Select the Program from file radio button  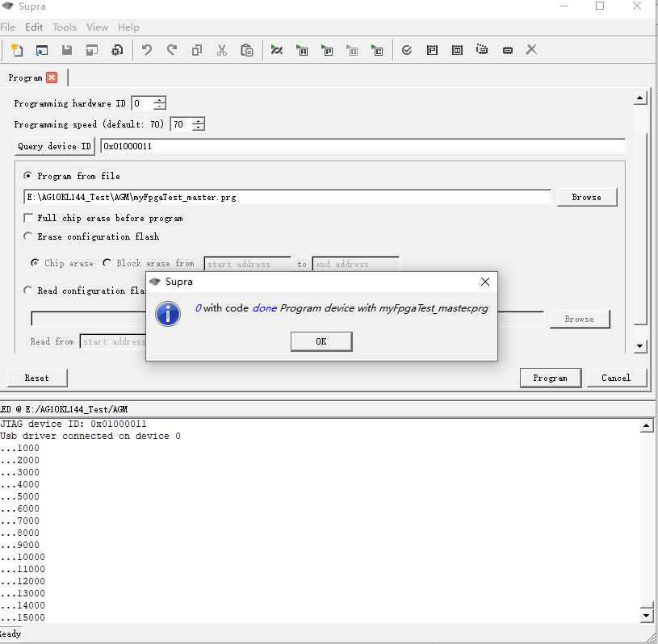tap(27, 176)
